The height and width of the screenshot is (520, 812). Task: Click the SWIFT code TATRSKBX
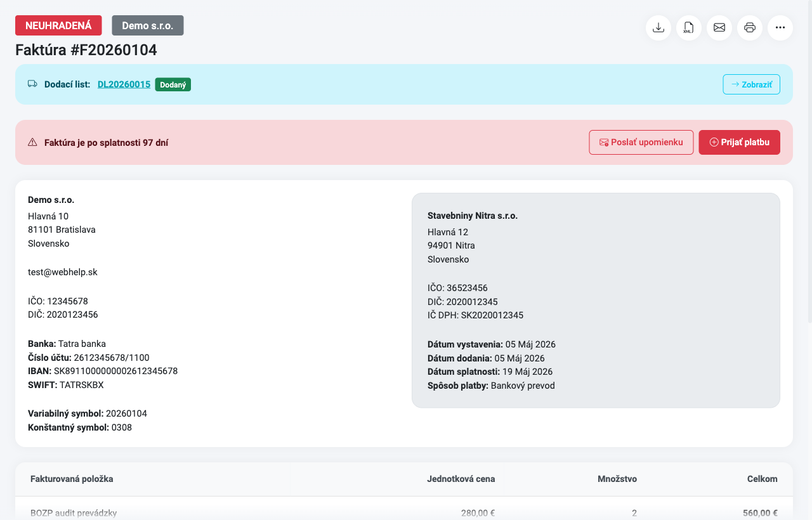click(81, 385)
